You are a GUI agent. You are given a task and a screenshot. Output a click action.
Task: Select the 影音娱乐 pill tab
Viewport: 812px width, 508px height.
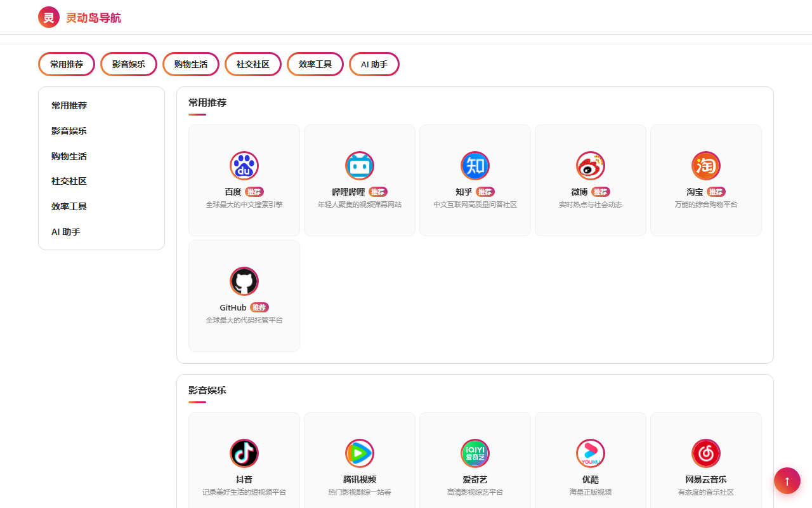(x=129, y=64)
